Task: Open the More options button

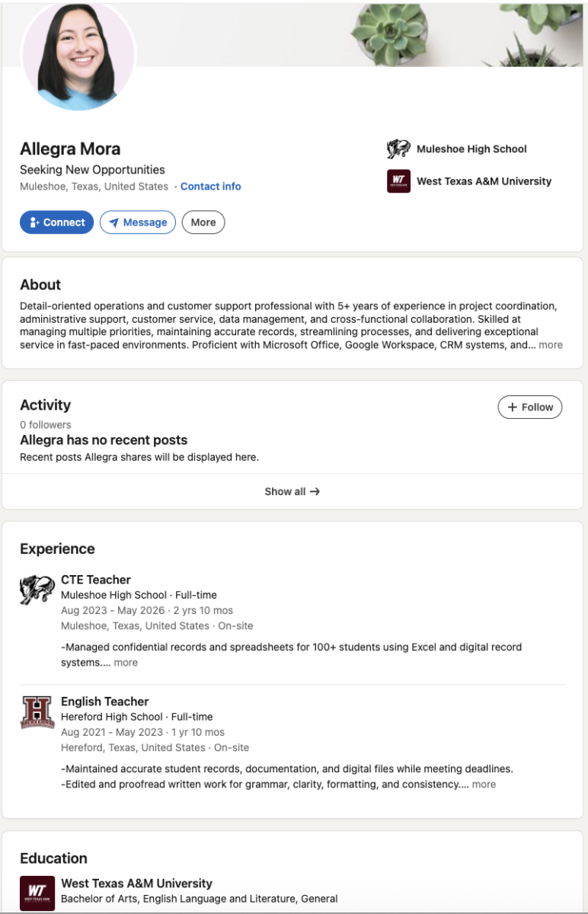Action: [x=203, y=222]
